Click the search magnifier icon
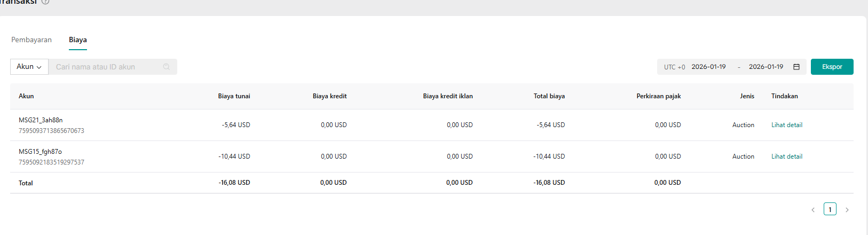Viewport: 868px width, 235px height. [167, 67]
